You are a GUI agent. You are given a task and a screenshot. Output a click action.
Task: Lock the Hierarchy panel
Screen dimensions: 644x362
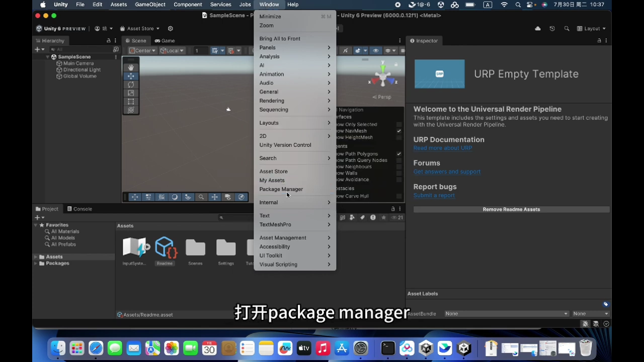coord(108,41)
